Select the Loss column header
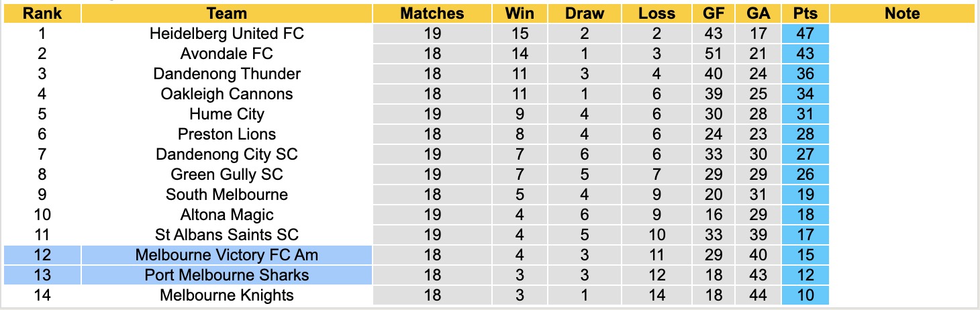The width and height of the screenshot is (980, 310). (x=656, y=13)
